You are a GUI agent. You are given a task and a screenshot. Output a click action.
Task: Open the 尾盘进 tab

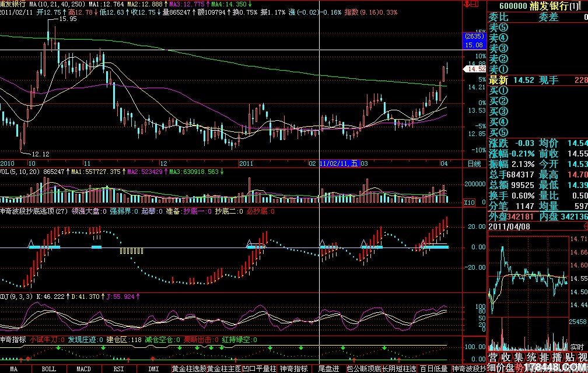click(x=328, y=369)
